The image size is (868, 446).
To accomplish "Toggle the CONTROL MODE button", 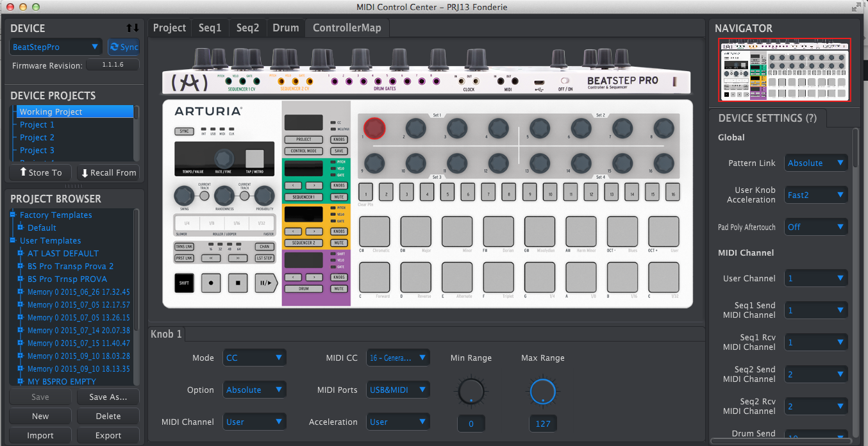I will (x=305, y=151).
